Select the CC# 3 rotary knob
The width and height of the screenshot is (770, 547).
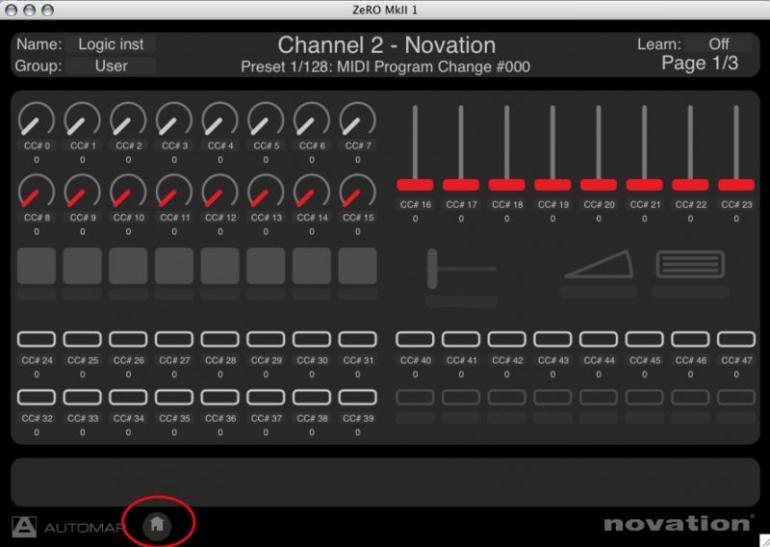coord(174,119)
